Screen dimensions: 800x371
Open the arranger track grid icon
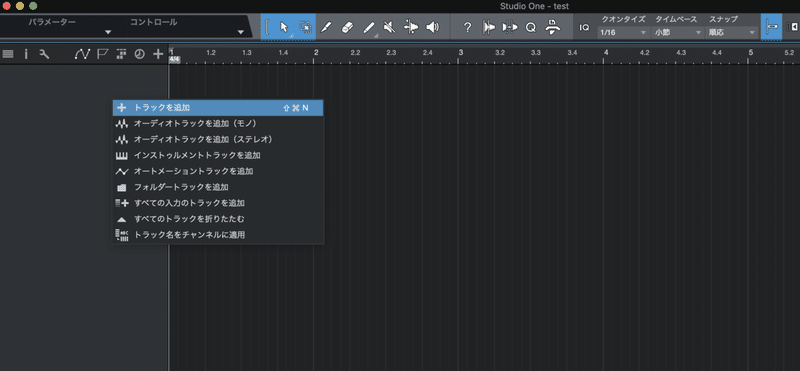tap(121, 54)
